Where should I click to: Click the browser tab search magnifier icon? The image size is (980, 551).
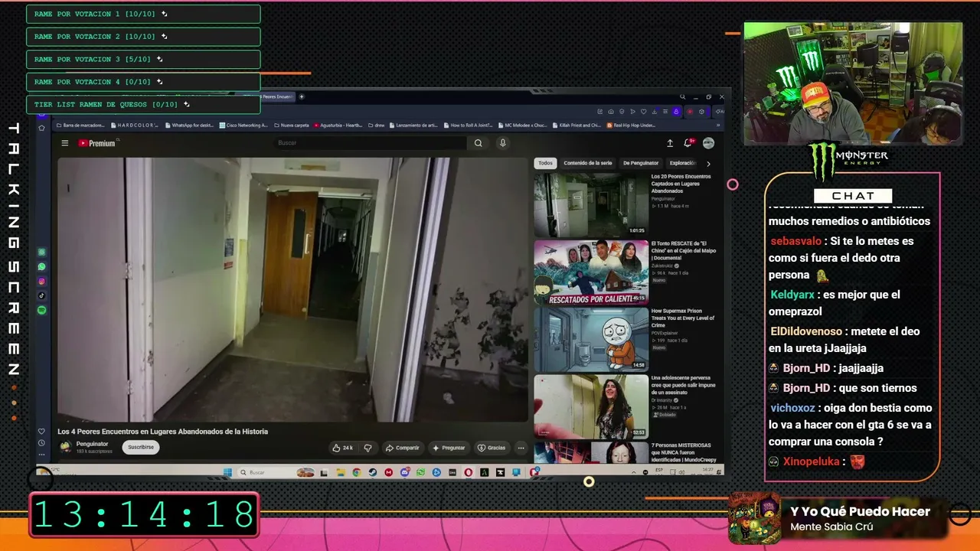682,97
